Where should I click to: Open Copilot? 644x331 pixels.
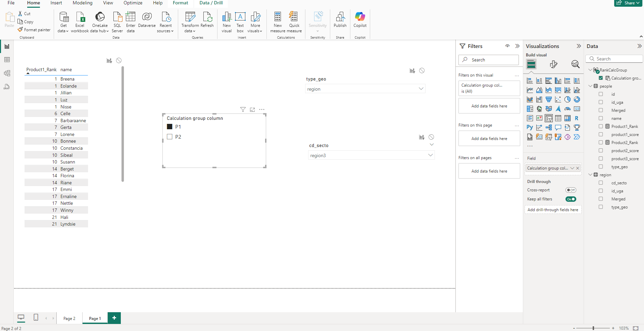[x=360, y=20]
